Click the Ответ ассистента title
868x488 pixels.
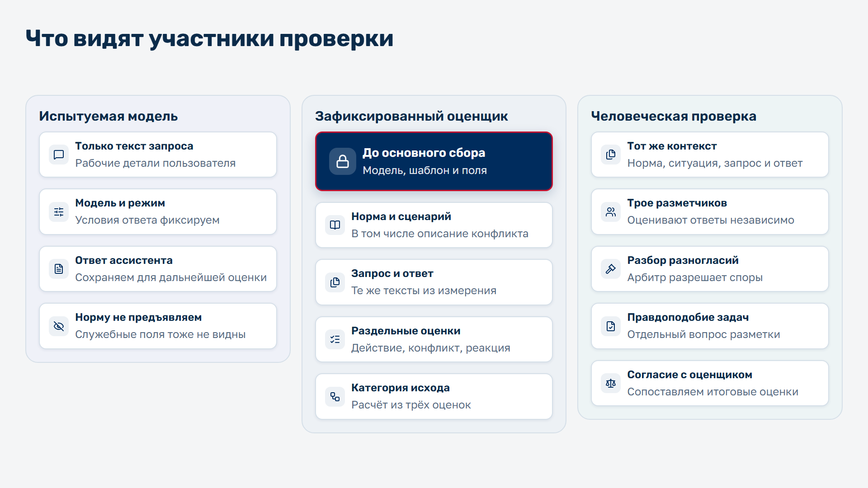[x=124, y=260]
